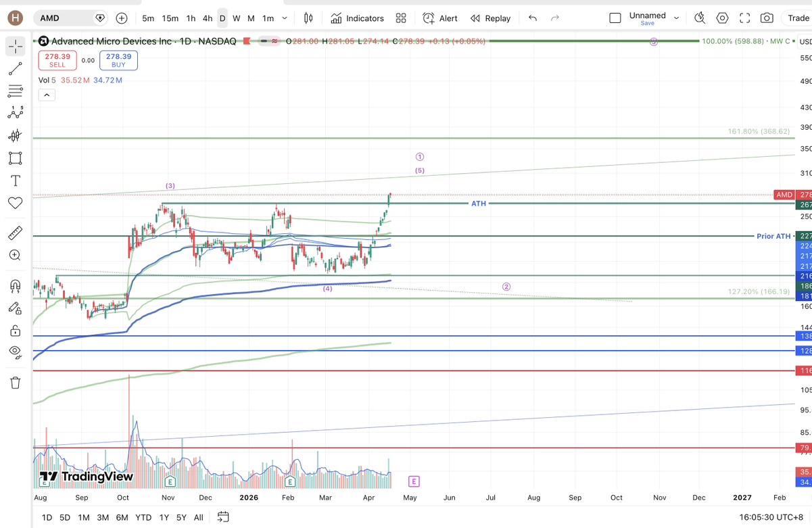Click the Trade button
This screenshot has height=528, width=812.
798,18
